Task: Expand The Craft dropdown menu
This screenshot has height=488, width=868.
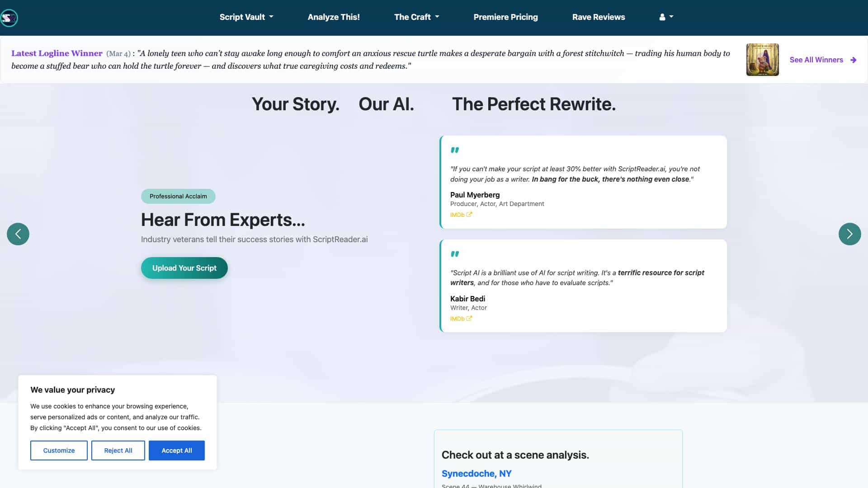Action: (x=416, y=17)
